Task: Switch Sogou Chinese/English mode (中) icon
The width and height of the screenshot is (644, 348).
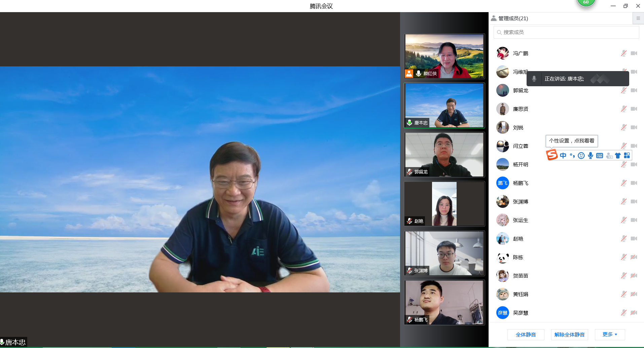Action: [x=563, y=155]
